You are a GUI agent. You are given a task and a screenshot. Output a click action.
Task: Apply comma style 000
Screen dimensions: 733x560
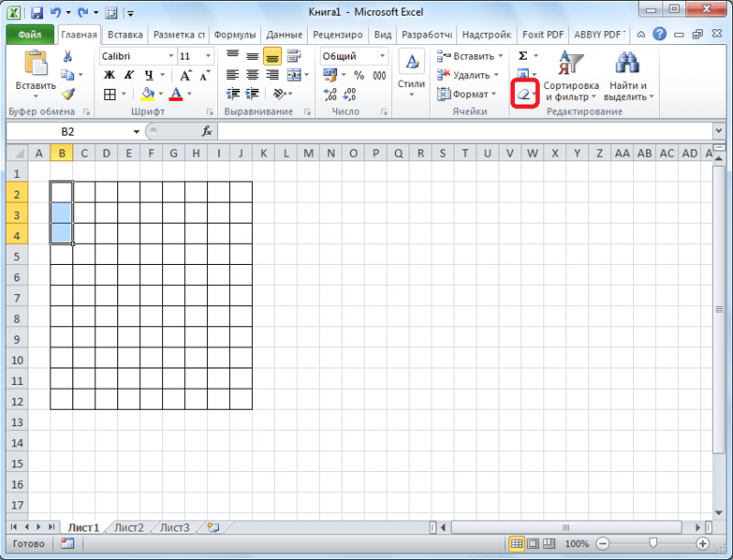coord(379,75)
